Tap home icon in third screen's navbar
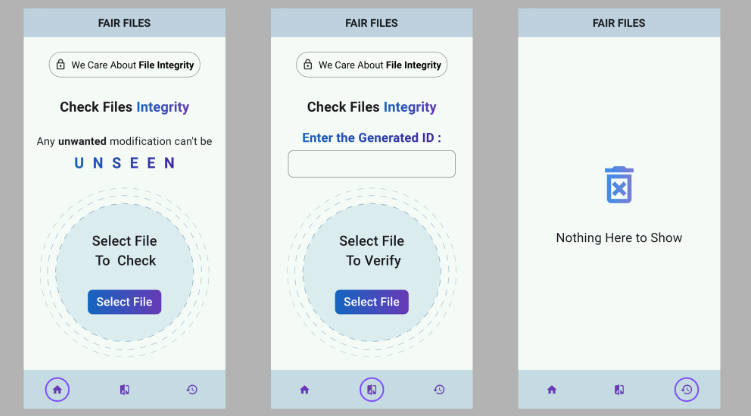Screen dimensions: 751x416 click(552, 390)
